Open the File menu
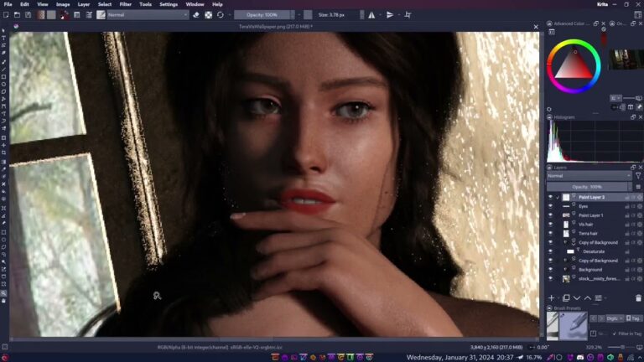Image resolution: width=644 pixels, height=362 pixels. pyautogui.click(x=8, y=4)
